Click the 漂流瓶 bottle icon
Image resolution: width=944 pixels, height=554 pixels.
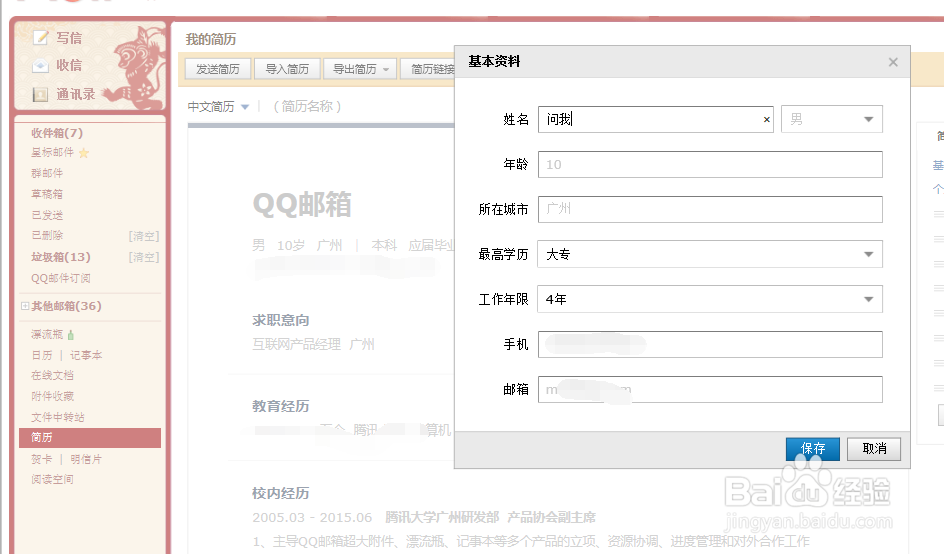point(71,335)
